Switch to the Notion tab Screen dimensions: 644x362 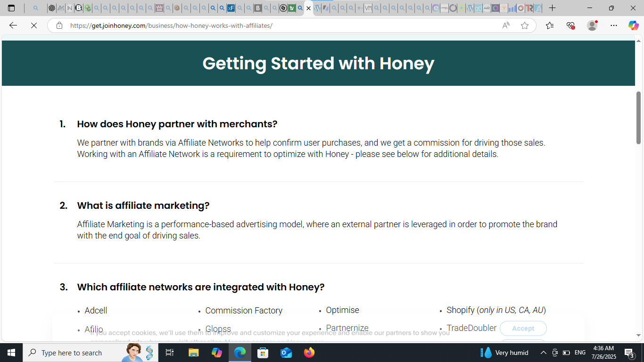point(69,8)
